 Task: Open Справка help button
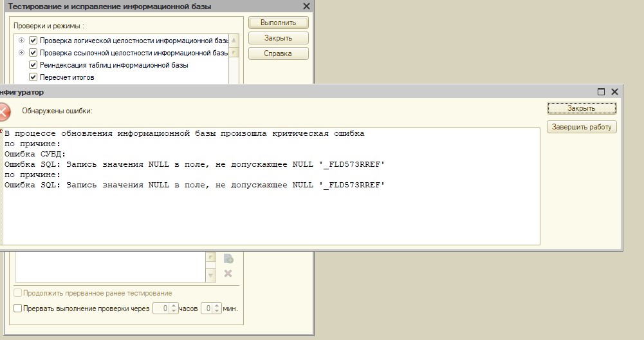(278, 53)
